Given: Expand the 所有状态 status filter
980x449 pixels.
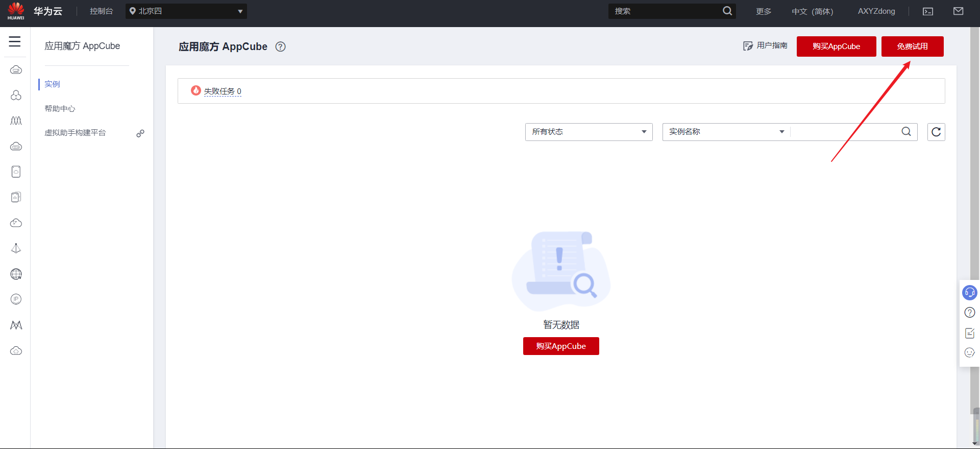Looking at the screenshot, I should coord(589,132).
